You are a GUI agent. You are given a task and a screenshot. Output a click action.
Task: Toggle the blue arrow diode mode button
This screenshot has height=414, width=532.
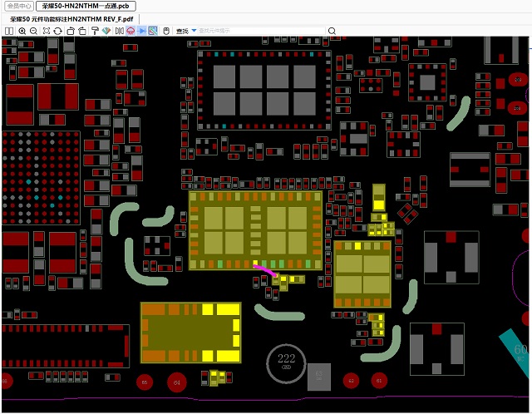tap(142, 31)
